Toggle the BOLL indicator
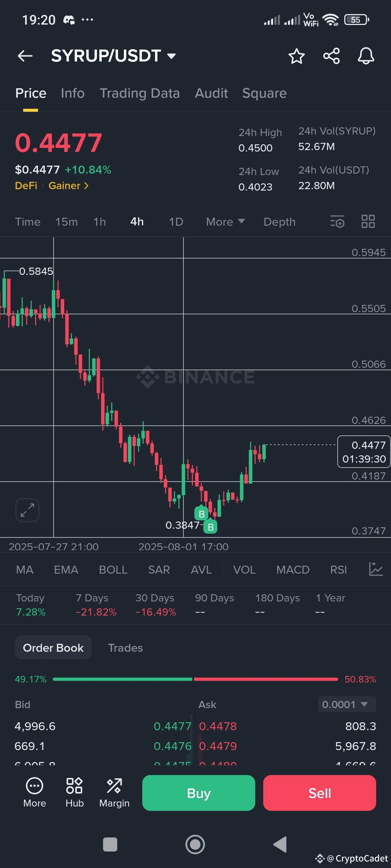Screen dimensions: 391x868 [x=113, y=570]
